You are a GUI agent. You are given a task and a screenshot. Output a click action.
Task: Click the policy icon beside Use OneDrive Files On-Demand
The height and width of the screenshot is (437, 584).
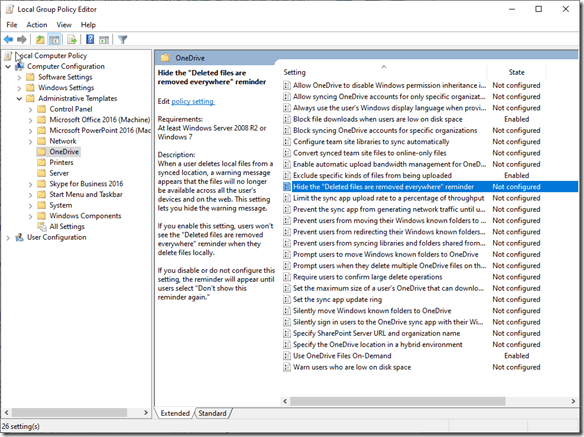pyautogui.click(x=287, y=356)
